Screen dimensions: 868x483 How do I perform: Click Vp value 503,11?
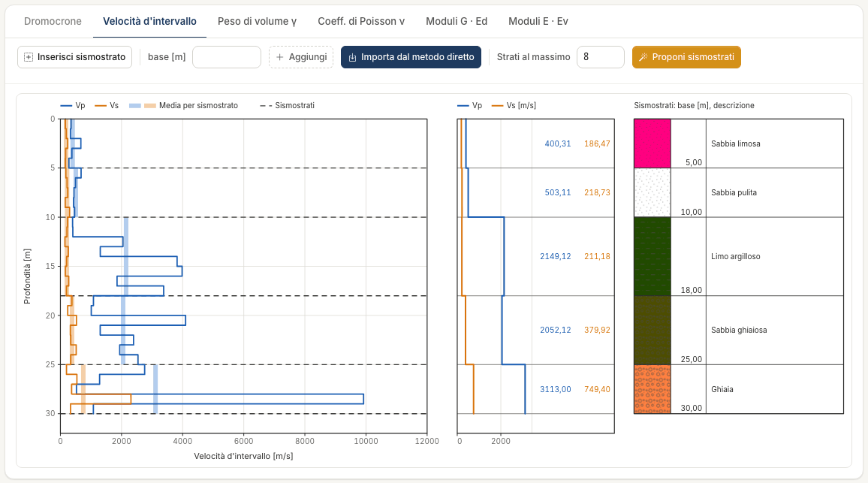pyautogui.click(x=557, y=192)
